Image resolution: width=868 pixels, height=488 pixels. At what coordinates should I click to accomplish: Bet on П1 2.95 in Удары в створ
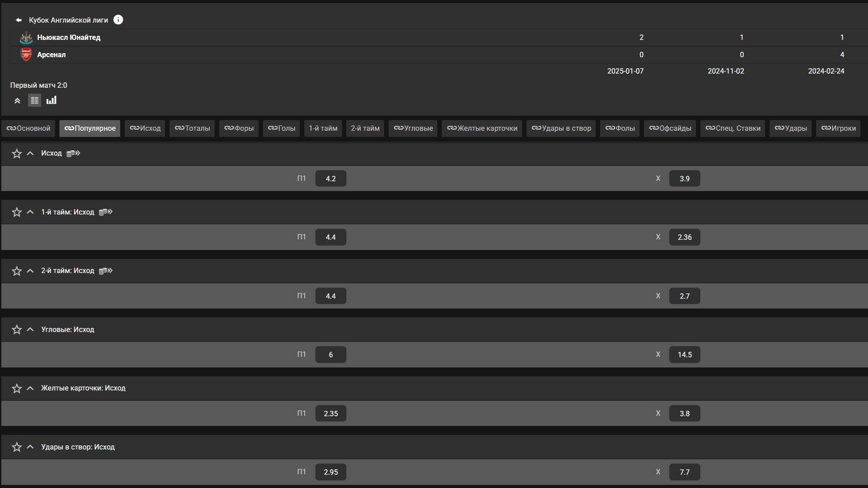pos(331,472)
